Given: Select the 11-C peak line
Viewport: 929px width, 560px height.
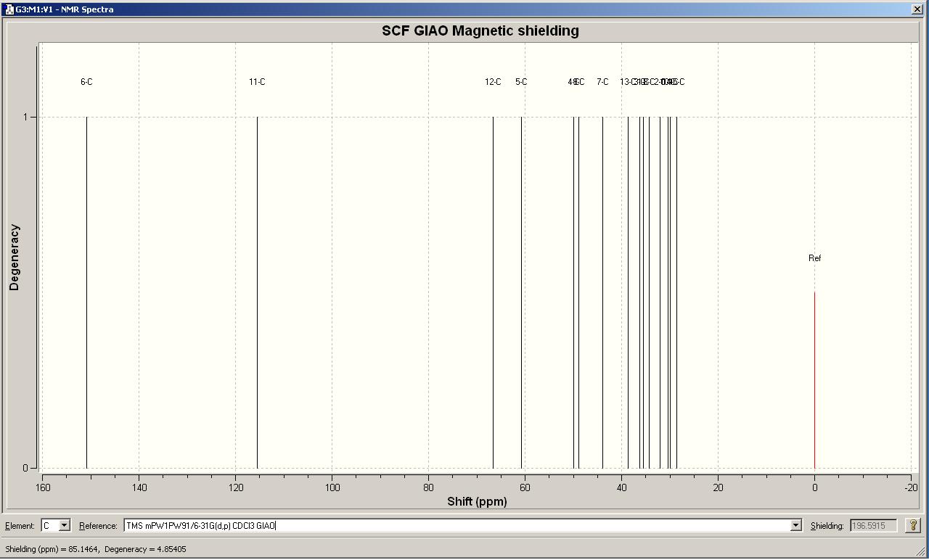Looking at the screenshot, I should click(257, 292).
